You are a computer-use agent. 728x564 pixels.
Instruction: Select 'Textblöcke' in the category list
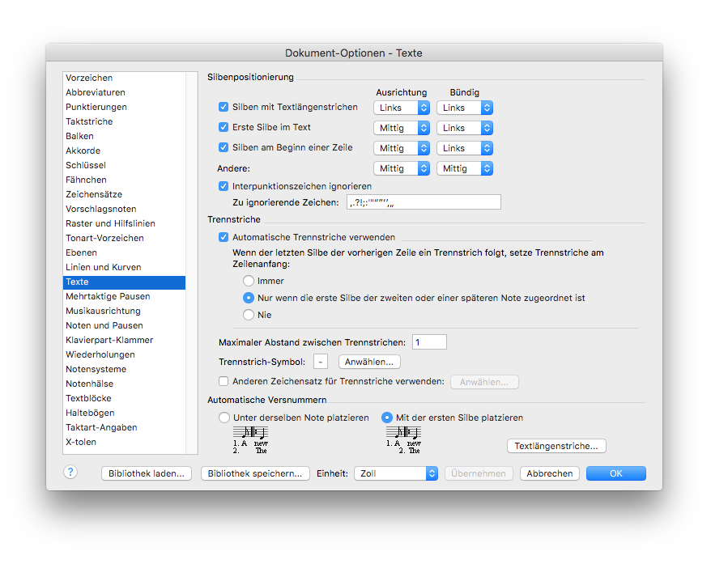(124, 398)
